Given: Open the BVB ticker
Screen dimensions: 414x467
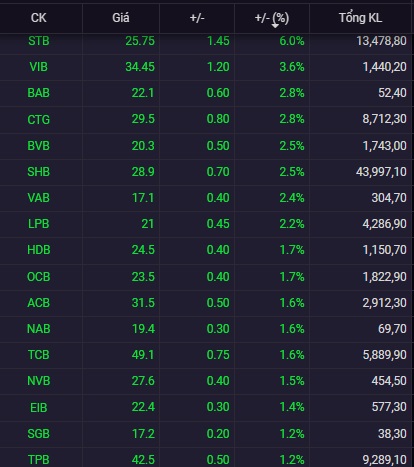Looking at the screenshot, I should 39,146.
